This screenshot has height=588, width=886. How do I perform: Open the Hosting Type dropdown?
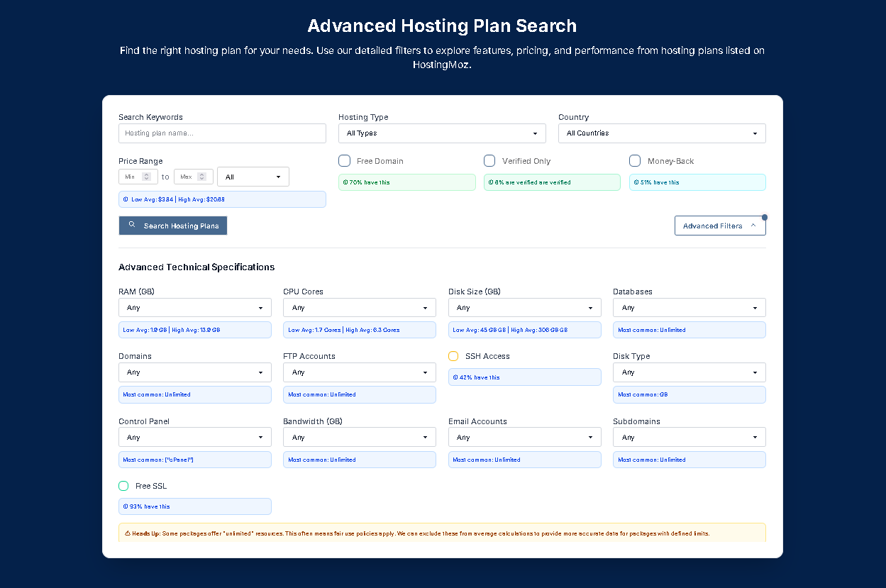tap(441, 133)
